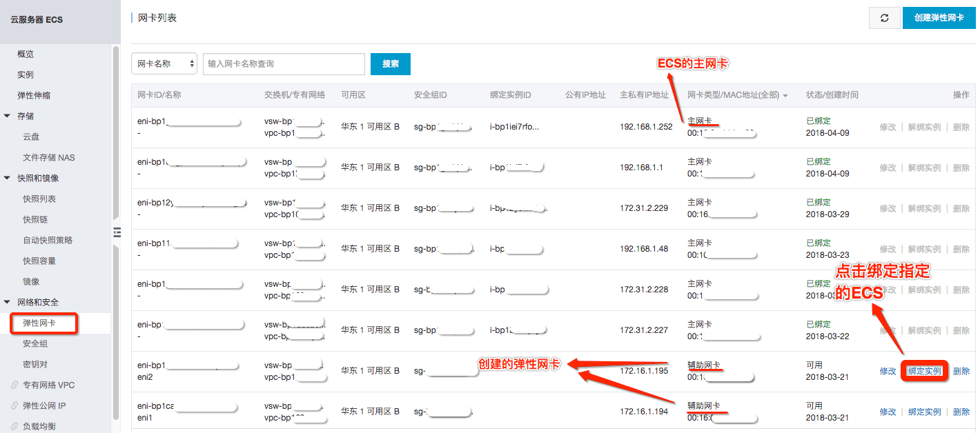Click 解绑实例 in the 192.168.1.48 row
This screenshot has height=433, width=980.
(x=925, y=249)
